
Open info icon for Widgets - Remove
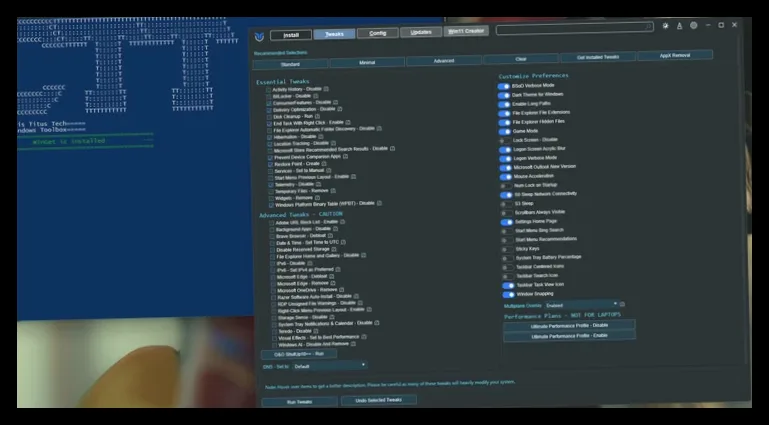(x=317, y=198)
